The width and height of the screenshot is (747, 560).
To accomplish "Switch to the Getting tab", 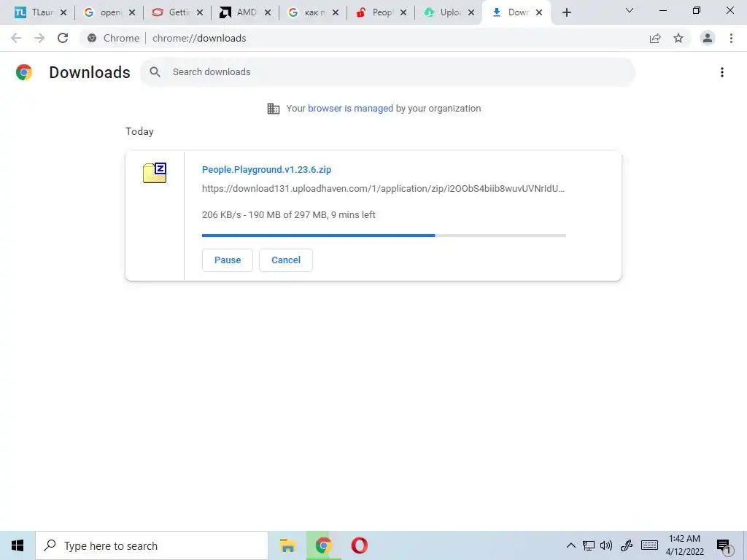I will [x=177, y=12].
